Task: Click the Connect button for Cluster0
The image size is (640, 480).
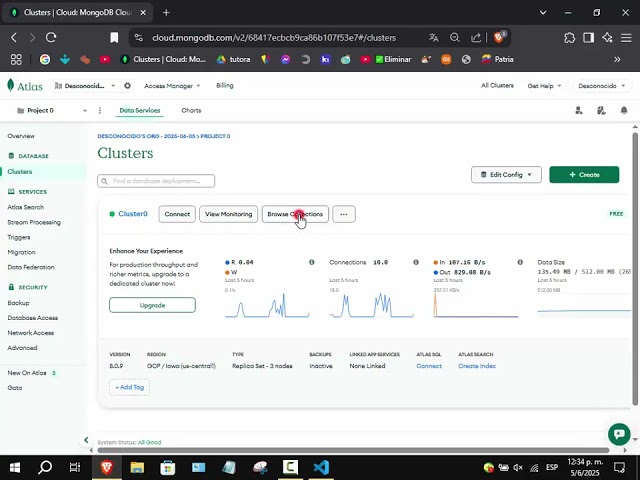Action: (x=177, y=214)
